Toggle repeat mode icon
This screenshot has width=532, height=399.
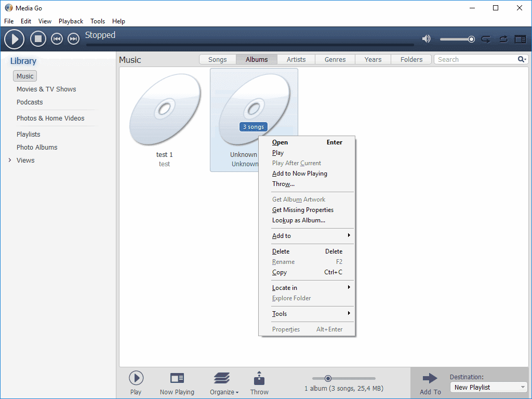(486, 39)
